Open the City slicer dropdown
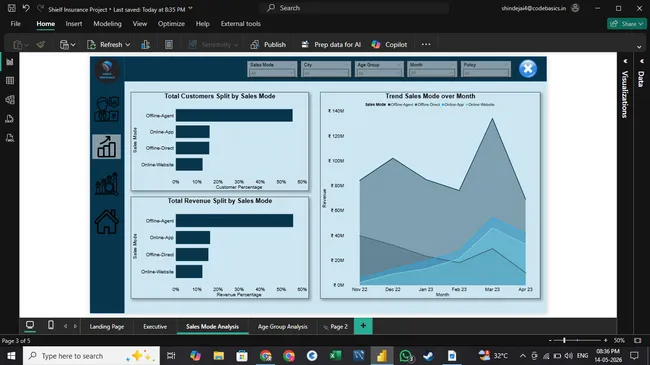The height and width of the screenshot is (365, 650). pyautogui.click(x=325, y=73)
